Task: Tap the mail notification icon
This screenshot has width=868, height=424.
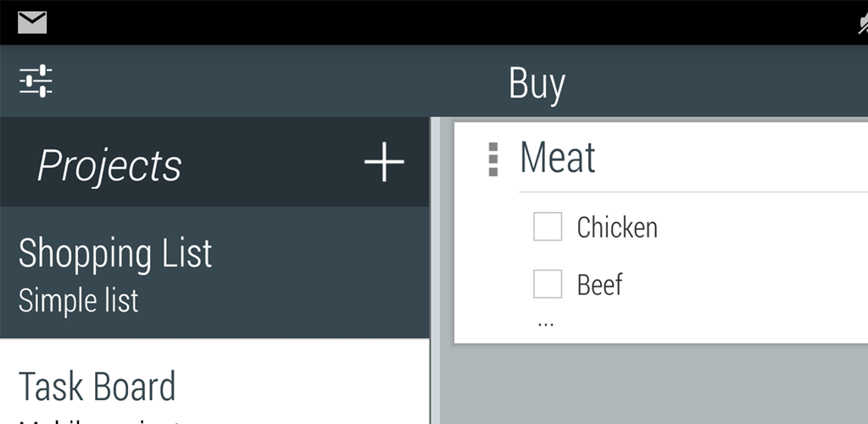Action: [32, 23]
